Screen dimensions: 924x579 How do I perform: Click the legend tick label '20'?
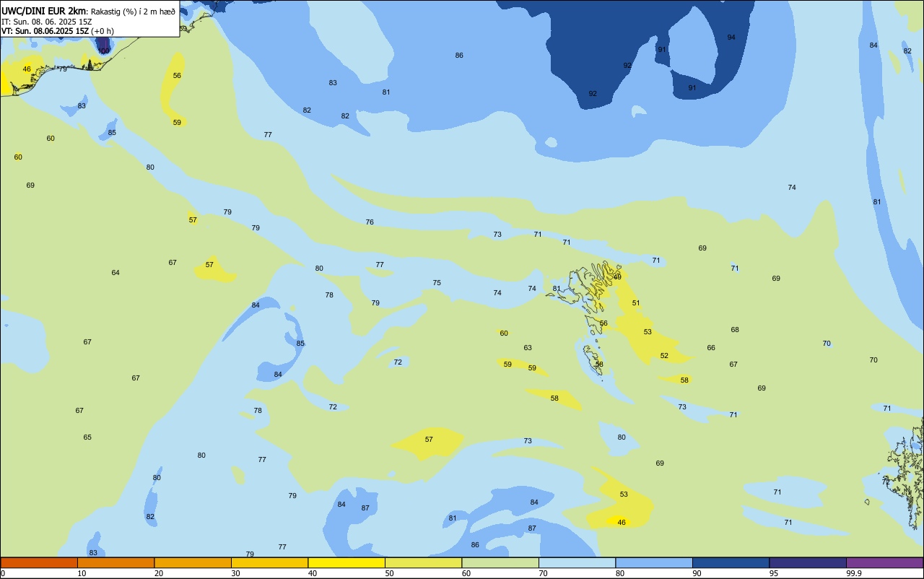click(x=159, y=573)
